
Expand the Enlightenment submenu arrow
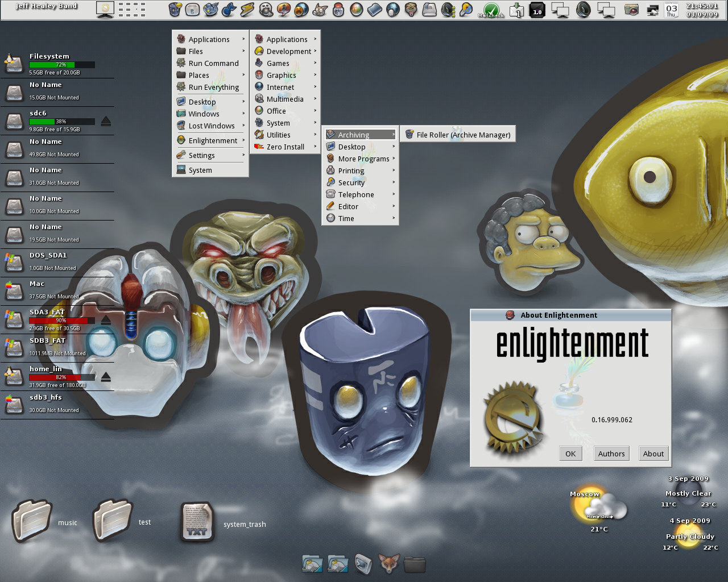(x=243, y=140)
